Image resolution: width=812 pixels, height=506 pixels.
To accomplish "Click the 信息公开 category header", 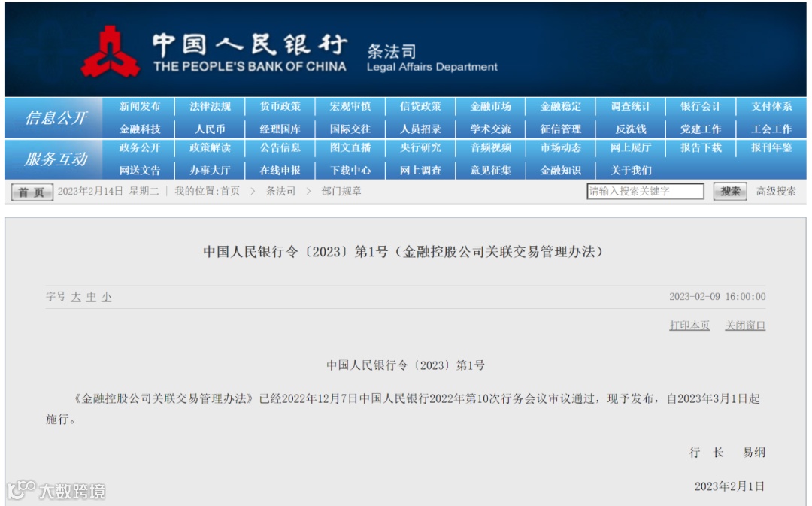I will (56, 118).
